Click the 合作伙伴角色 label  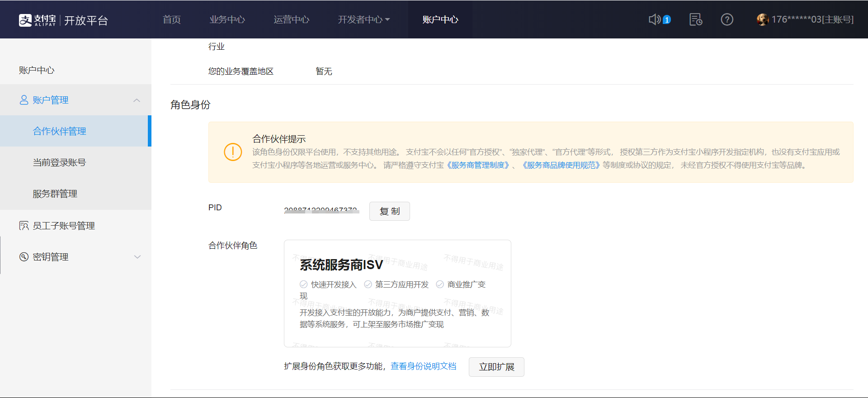(233, 245)
